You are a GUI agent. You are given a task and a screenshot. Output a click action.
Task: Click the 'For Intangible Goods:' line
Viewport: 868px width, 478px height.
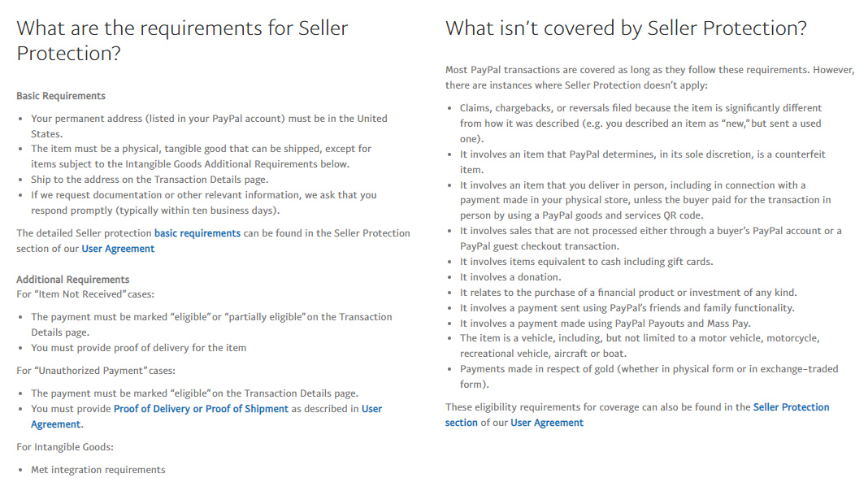pos(65,447)
